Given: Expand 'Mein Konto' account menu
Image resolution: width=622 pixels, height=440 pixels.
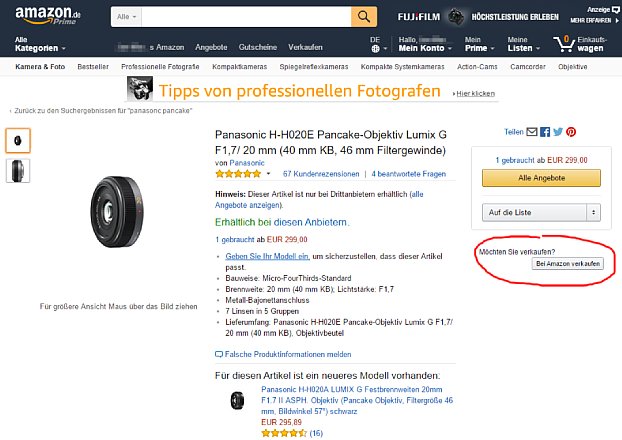Looking at the screenshot, I should [420, 44].
